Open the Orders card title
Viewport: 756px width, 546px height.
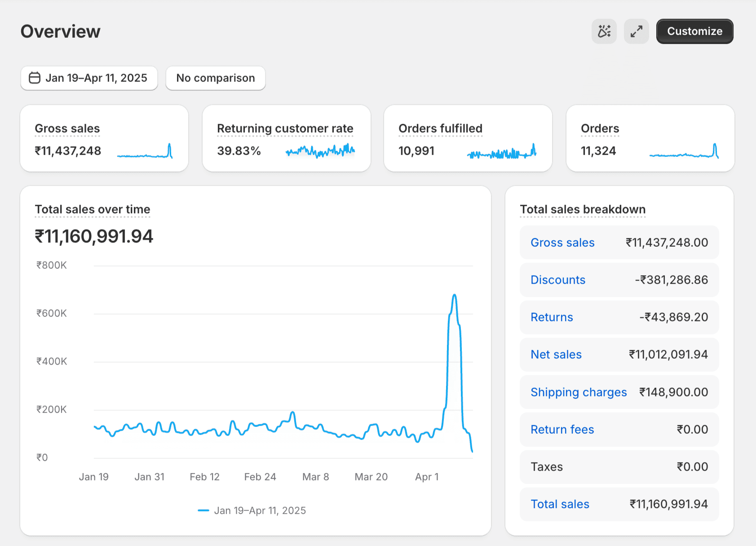(x=600, y=129)
